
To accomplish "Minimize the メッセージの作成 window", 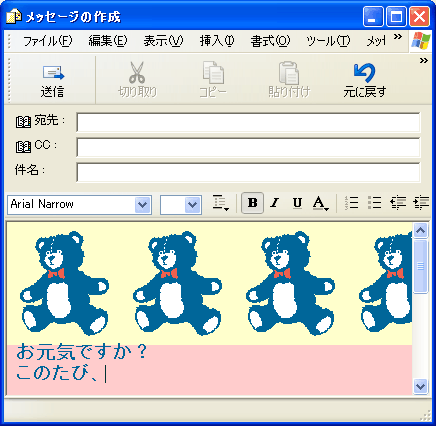I will (373, 16).
